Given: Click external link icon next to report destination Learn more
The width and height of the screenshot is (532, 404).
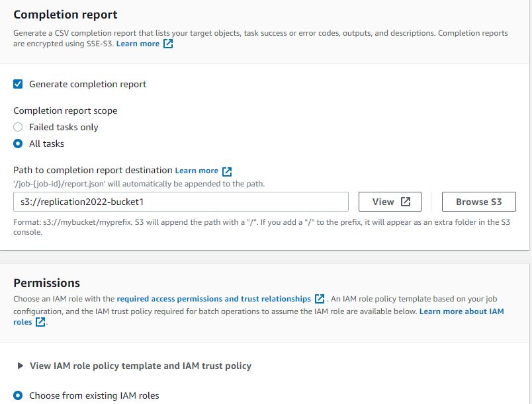Looking at the screenshot, I should pyautogui.click(x=227, y=171).
